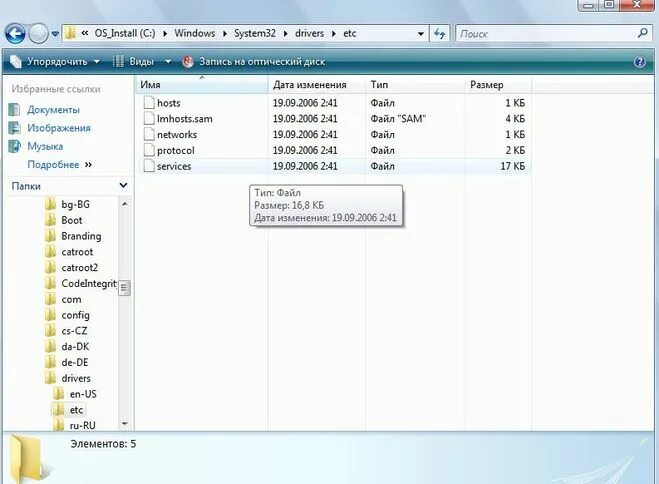The width and height of the screenshot is (659, 484).
Task: Click the Музыка sidebar icon
Action: pos(14,146)
